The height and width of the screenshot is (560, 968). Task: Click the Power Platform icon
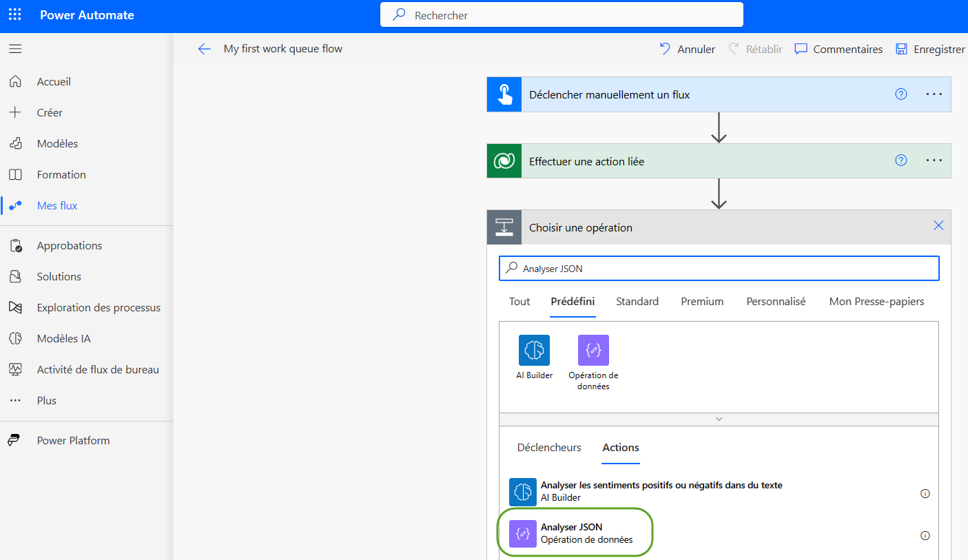pos(15,440)
